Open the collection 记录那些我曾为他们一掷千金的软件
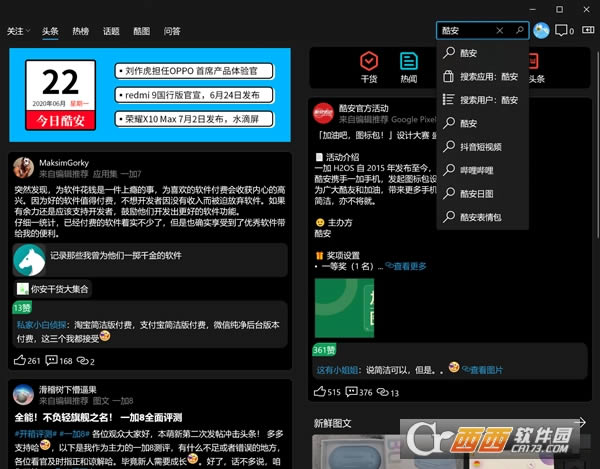This screenshot has width=600, height=469. [150, 260]
